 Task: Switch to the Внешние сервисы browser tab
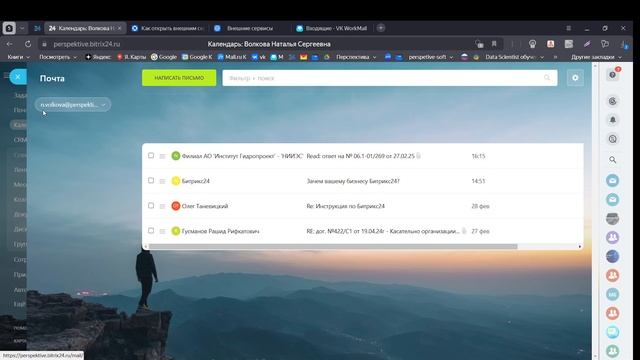(250, 28)
